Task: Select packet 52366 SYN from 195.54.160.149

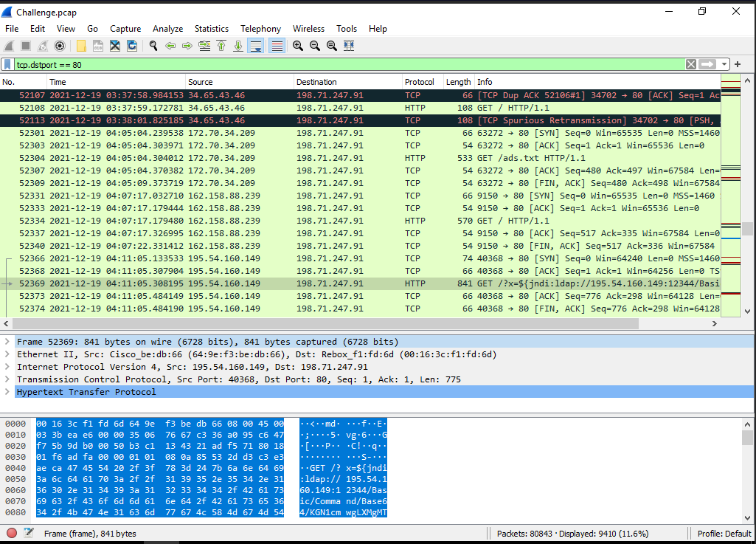Action: click(x=360, y=258)
